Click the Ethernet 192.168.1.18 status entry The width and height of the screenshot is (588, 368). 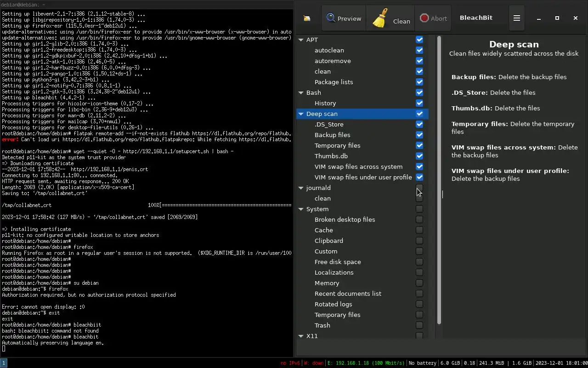[366, 363]
